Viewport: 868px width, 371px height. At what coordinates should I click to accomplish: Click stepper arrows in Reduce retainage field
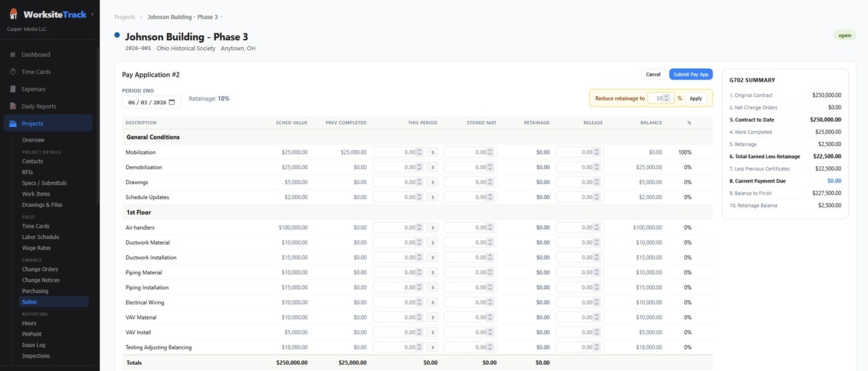[667, 98]
